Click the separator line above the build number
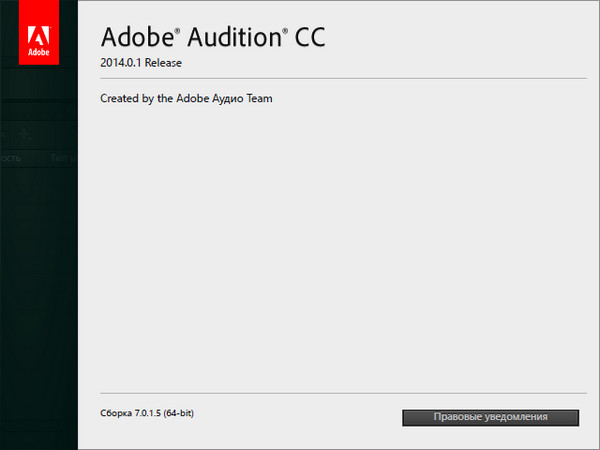 (340, 394)
